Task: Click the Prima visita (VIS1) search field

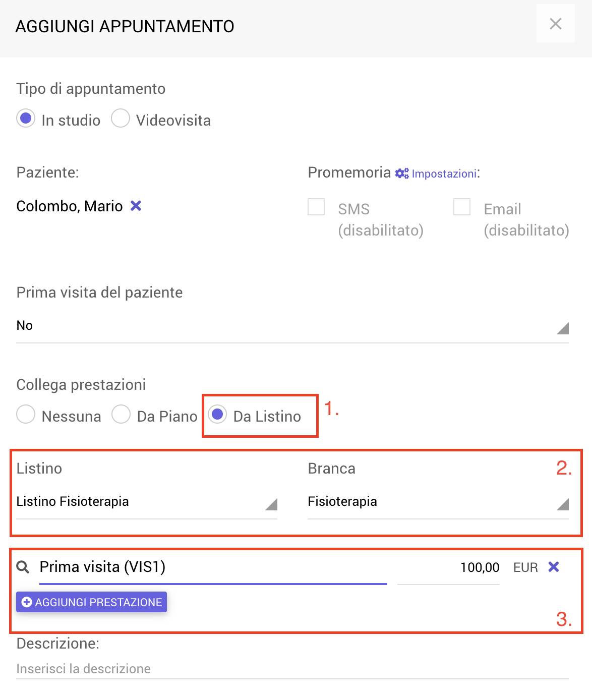Action: (x=213, y=568)
